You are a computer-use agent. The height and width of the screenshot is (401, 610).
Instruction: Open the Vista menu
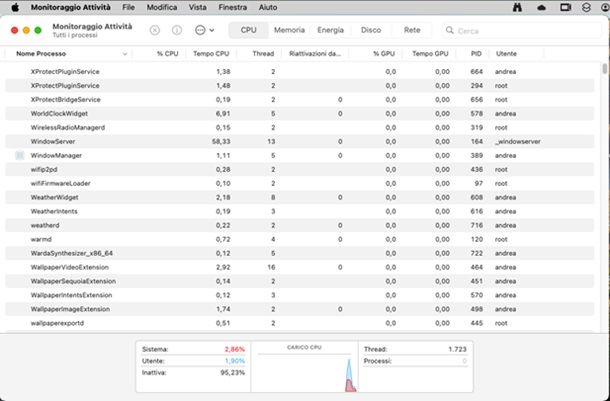coord(198,7)
